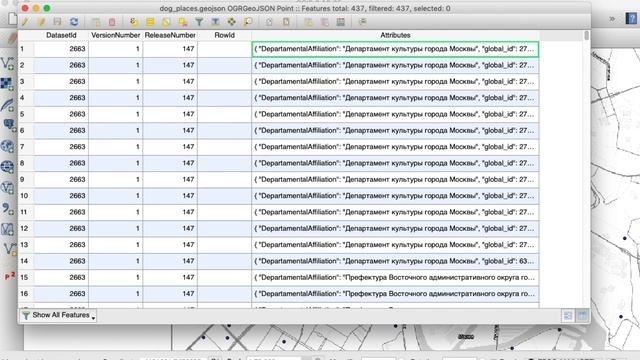Click the Add WFS Layer sidebar icon

click(7, 188)
